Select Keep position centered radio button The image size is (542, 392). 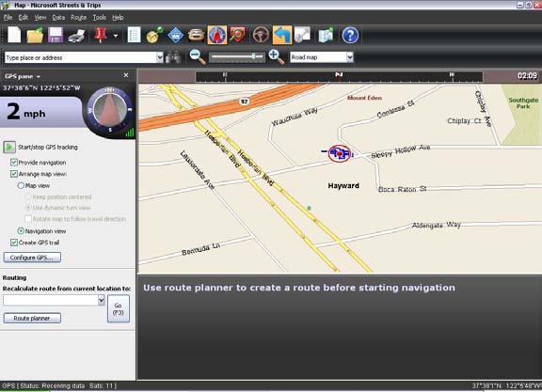pos(28,196)
